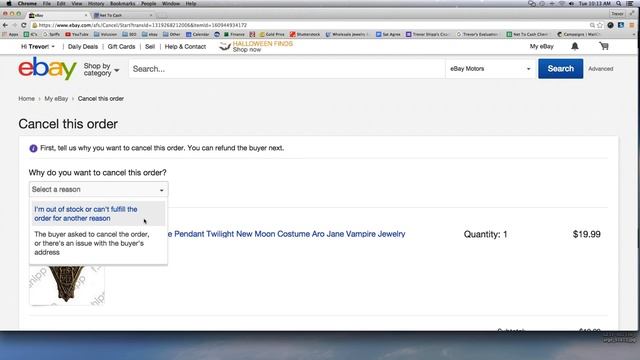Open the Edit menu
The image size is (640, 360).
[61, 3]
